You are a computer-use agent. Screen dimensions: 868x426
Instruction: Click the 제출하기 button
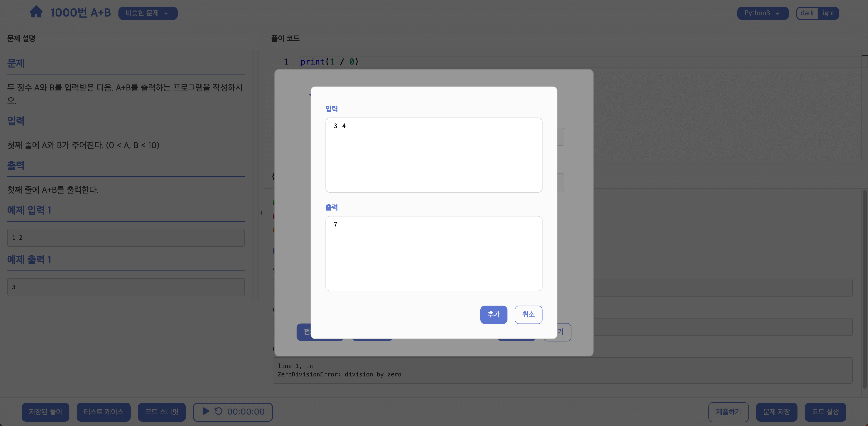(x=728, y=412)
